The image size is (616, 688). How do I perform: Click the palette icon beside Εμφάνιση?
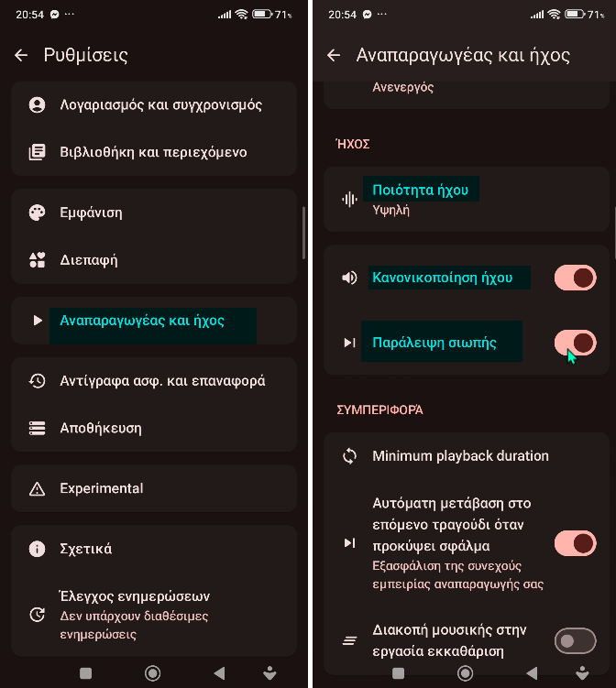tap(37, 213)
